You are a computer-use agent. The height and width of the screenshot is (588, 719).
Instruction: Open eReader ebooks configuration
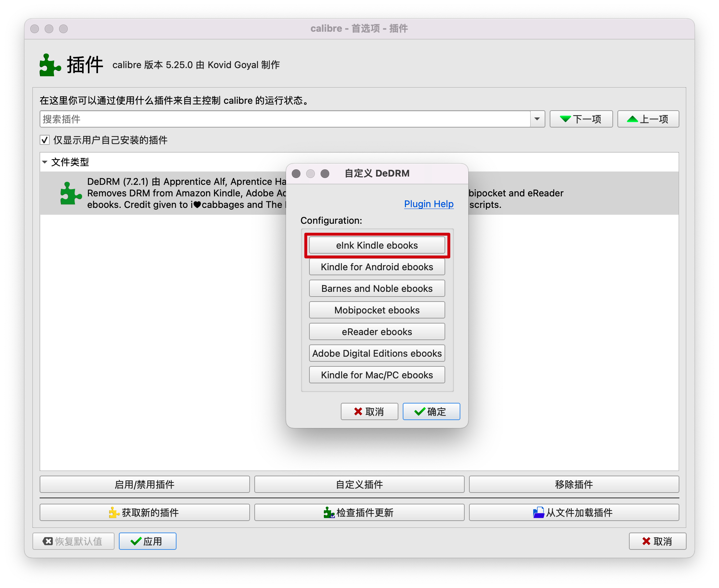coord(377,332)
